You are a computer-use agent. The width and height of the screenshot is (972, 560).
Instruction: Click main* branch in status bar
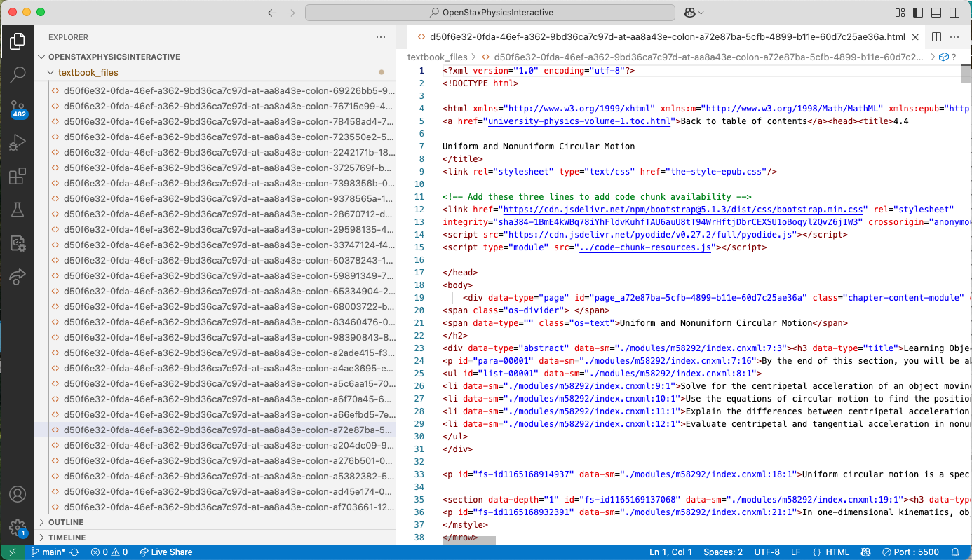coord(49,552)
